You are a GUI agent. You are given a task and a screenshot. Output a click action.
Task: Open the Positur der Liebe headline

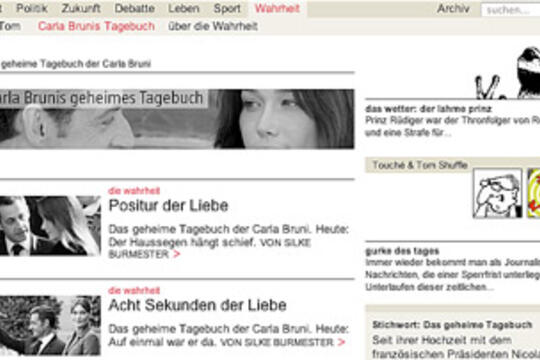pos(168,206)
